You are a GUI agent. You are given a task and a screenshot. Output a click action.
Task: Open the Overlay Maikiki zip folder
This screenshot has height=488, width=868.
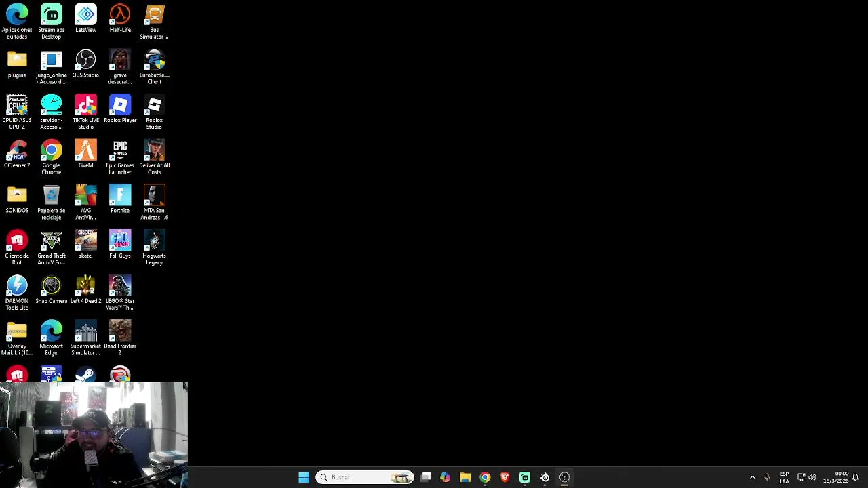[17, 338]
